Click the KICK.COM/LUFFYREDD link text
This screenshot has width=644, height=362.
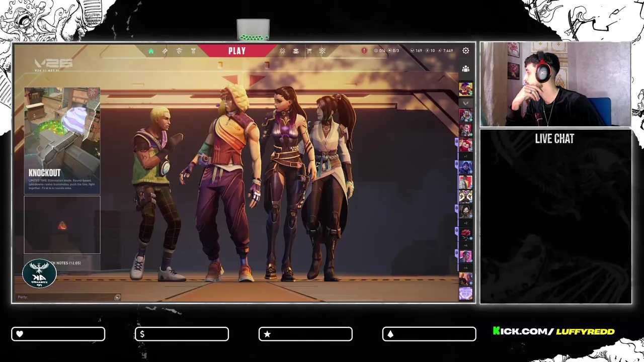554,331
